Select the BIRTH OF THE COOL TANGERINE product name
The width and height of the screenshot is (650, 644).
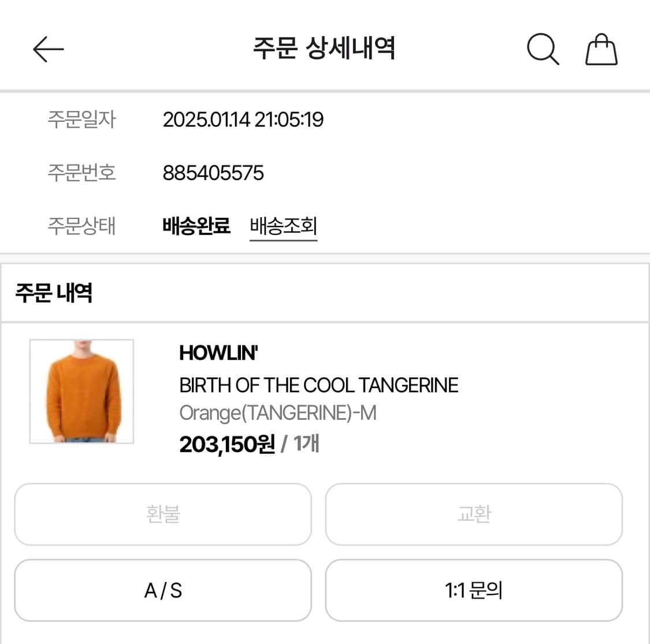point(318,385)
